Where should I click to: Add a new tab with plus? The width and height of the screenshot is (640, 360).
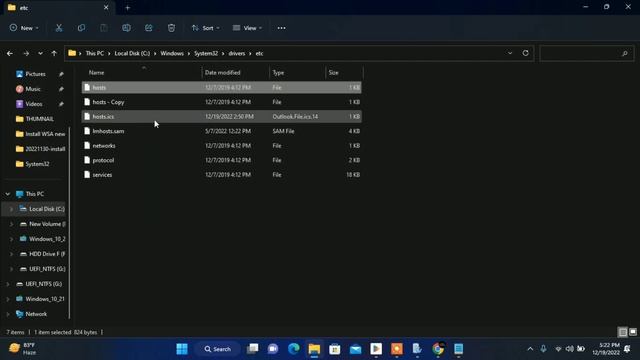pyautogui.click(x=127, y=7)
